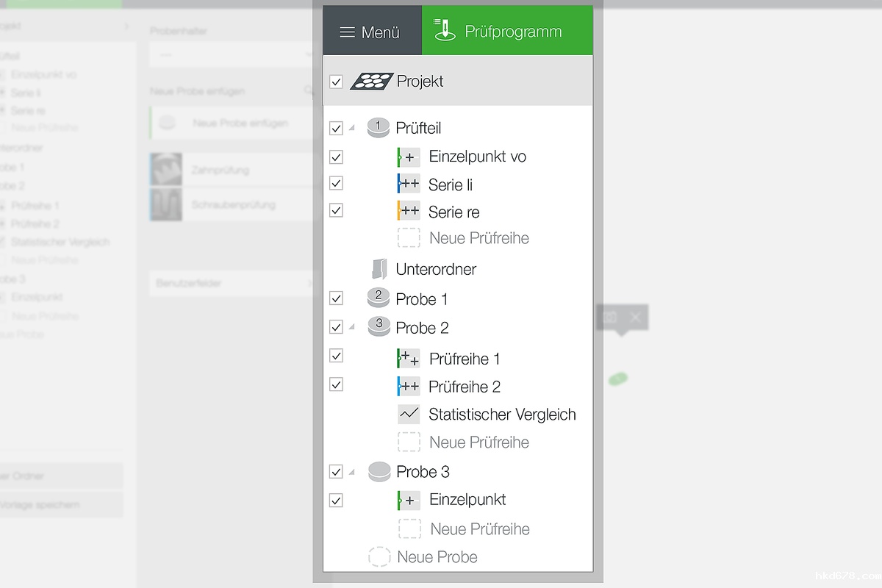Uncheck the Projekt checkbox
This screenshot has height=588, width=882.
pos(336,82)
